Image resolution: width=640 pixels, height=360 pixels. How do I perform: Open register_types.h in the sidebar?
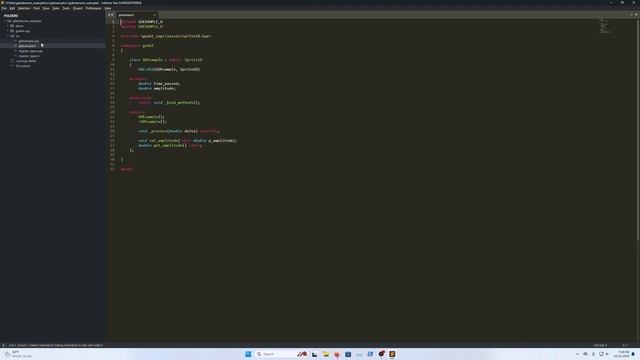click(29, 56)
